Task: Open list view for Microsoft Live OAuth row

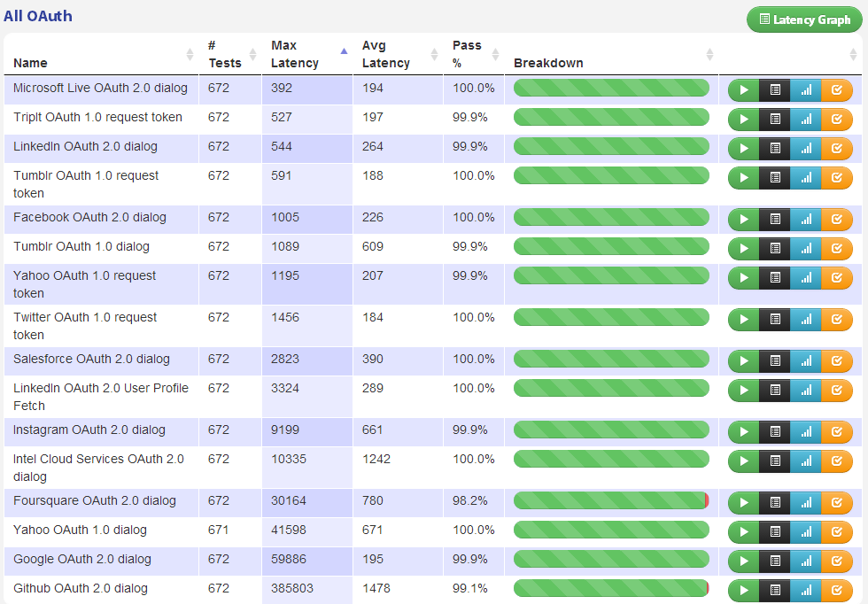Action: (775, 90)
